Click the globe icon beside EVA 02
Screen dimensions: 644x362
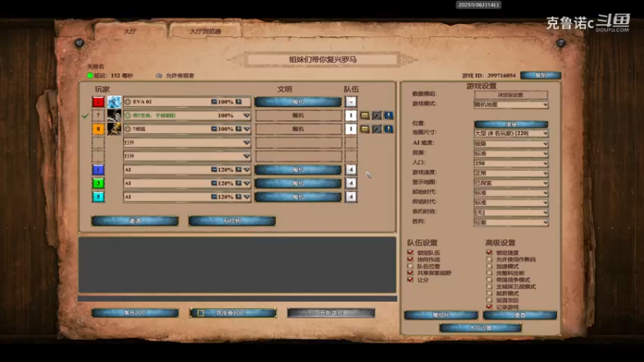128,101
